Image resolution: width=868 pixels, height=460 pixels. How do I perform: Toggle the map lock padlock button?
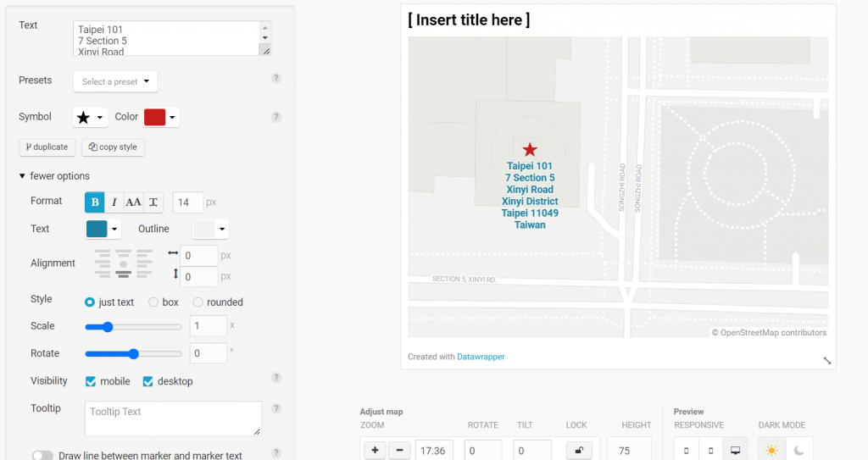[x=579, y=450]
